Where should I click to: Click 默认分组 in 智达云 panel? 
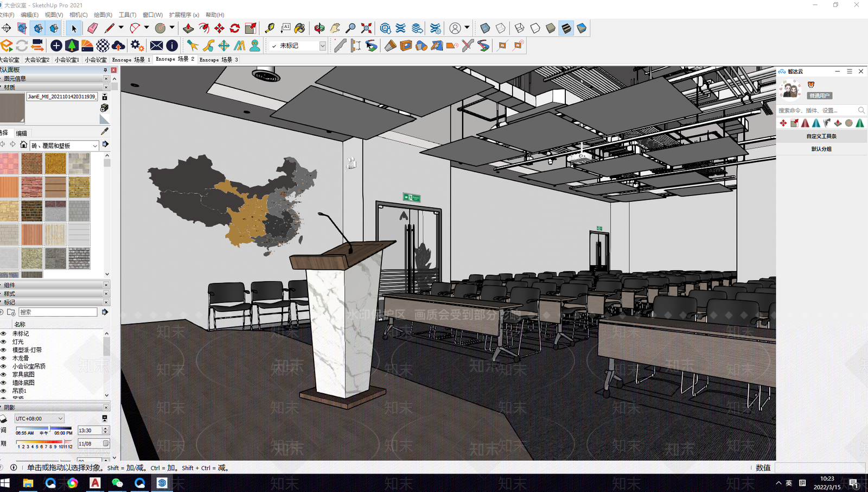821,149
